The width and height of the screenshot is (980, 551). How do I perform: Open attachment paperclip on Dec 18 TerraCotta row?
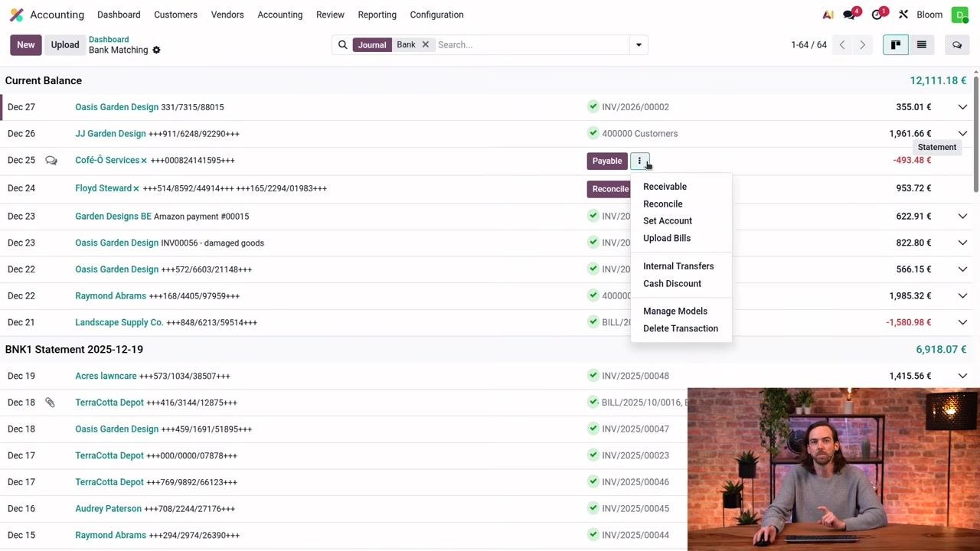(50, 403)
